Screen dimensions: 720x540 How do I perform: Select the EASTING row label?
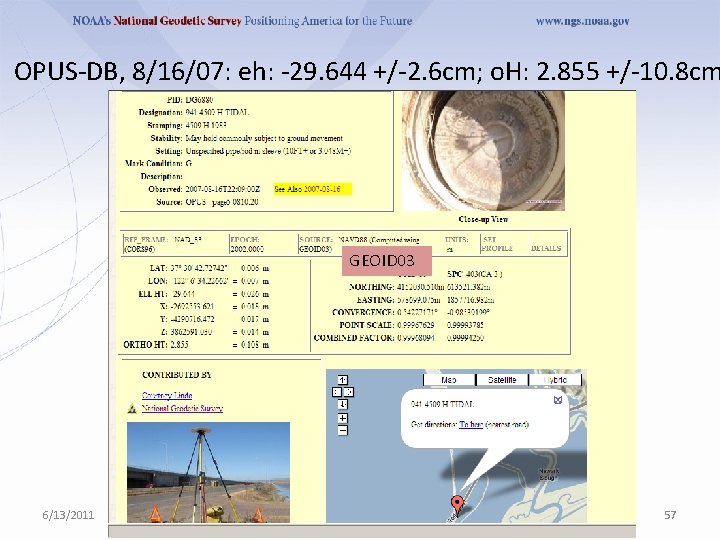(376, 300)
